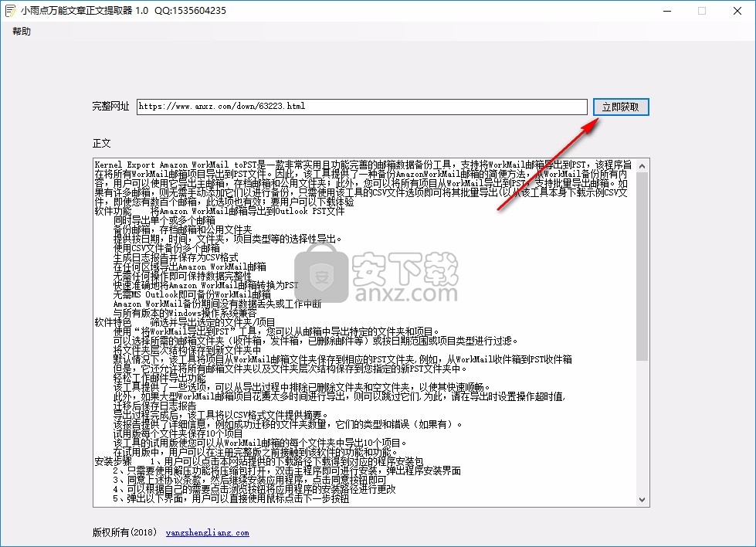Click the line starting 5、弹出以下界面
Screen dimensions: 756x547
(x=231, y=498)
